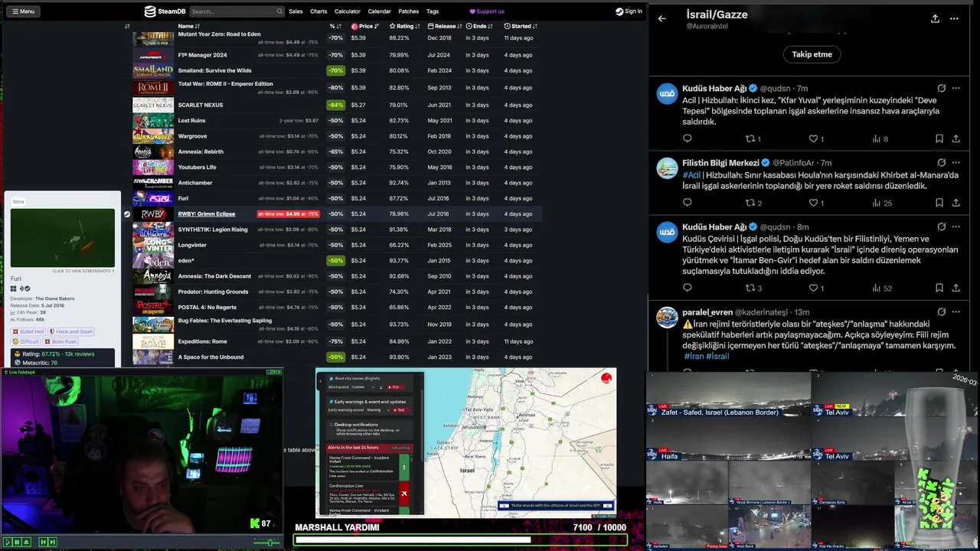Share the İsrail/Gazze list
This screenshot has width=980, height=551.
[935, 18]
